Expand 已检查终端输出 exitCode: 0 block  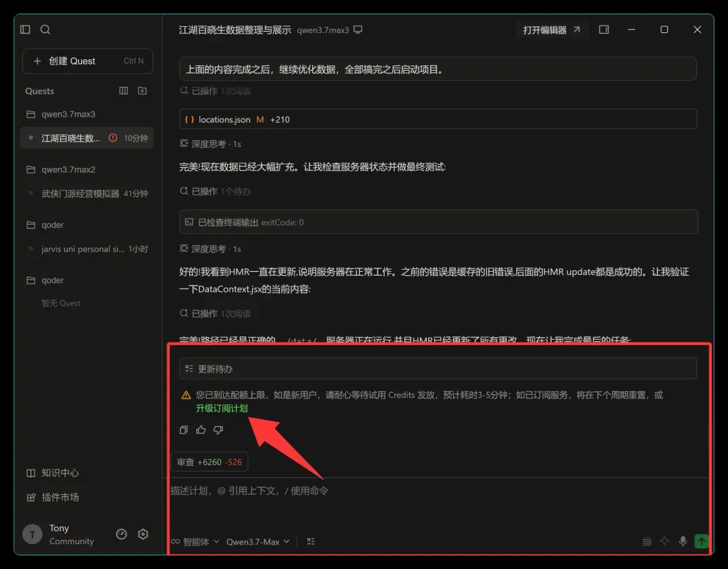coord(438,222)
